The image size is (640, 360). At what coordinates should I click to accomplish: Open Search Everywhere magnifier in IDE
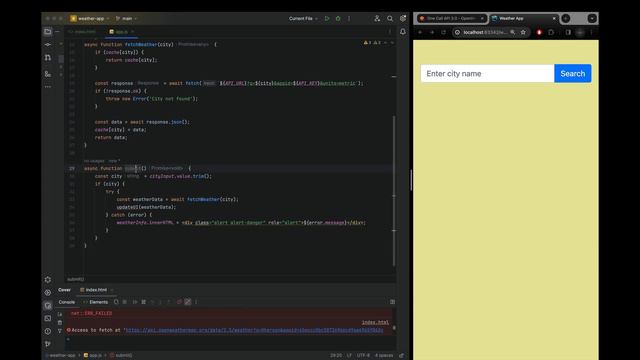pyautogui.click(x=390, y=18)
